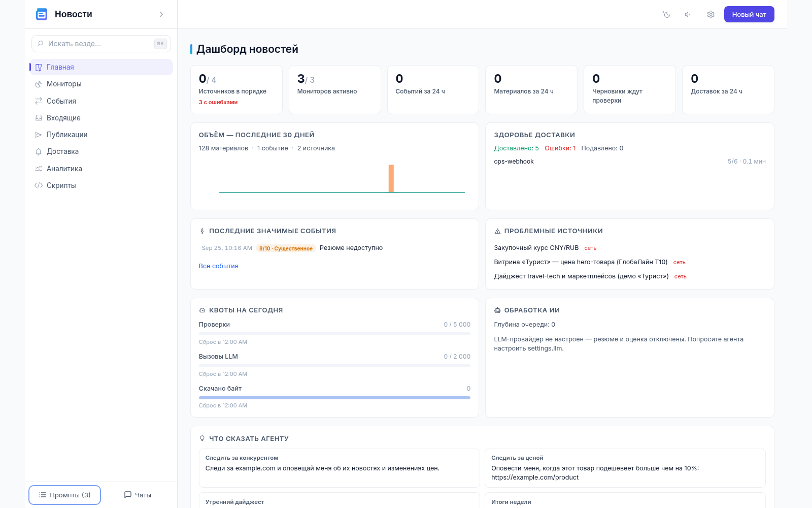Viewport: 812px width, 508px height.
Task: Open the Источников в порядке stat card
Action: click(x=236, y=90)
